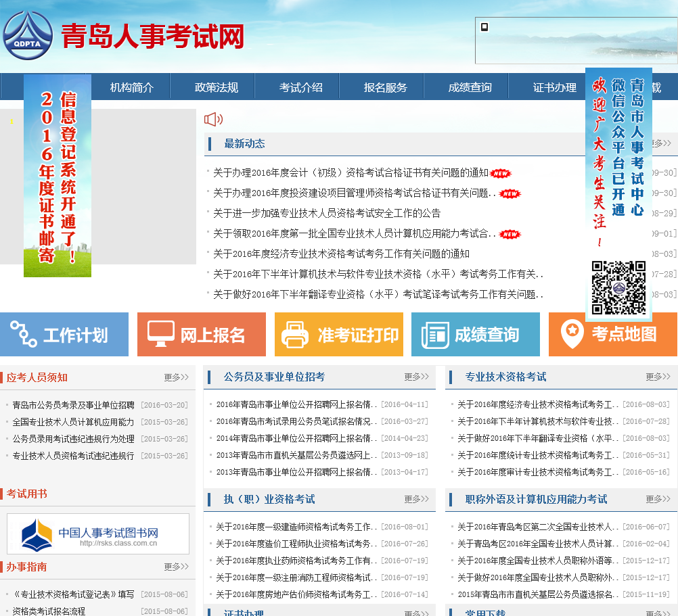This screenshot has width=678, height=616.
Task: Open 关于办理2016年度投资建设项目管理师 notice
Action: (x=355, y=193)
